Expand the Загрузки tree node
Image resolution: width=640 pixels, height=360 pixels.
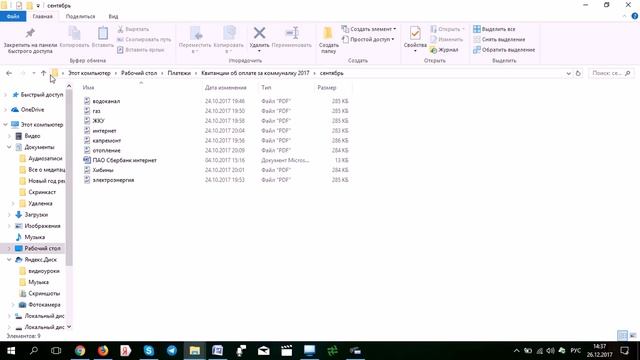pyautogui.click(x=9, y=215)
